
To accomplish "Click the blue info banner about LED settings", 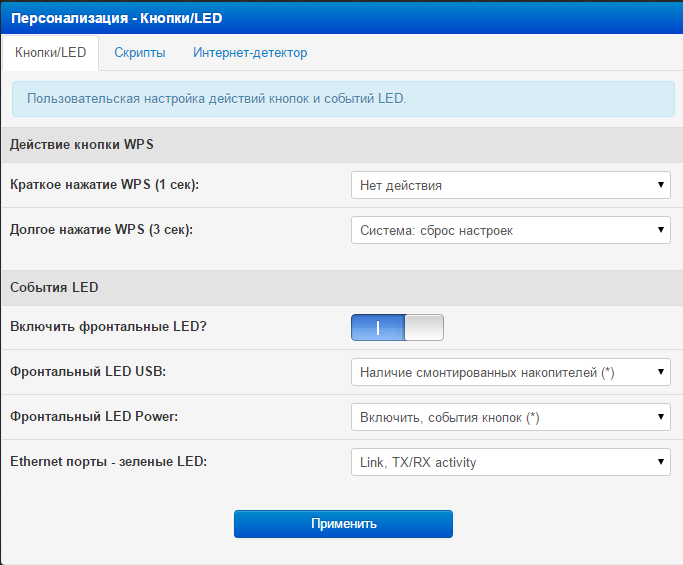I will coord(343,100).
